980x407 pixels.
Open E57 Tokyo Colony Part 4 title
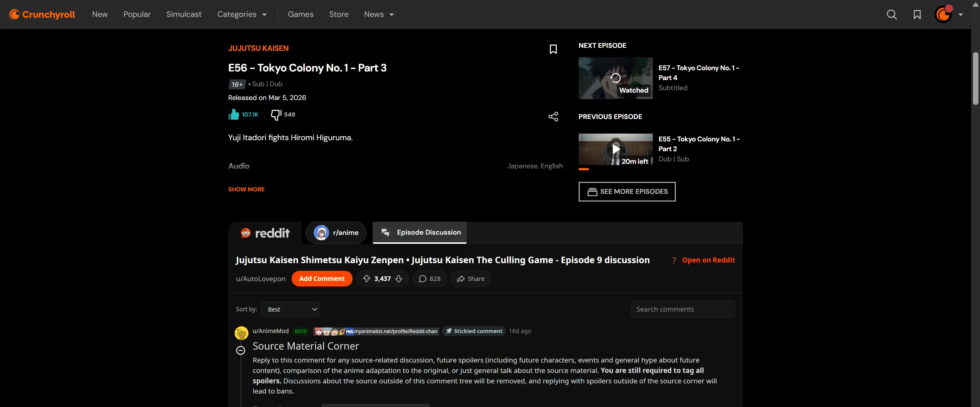699,73
